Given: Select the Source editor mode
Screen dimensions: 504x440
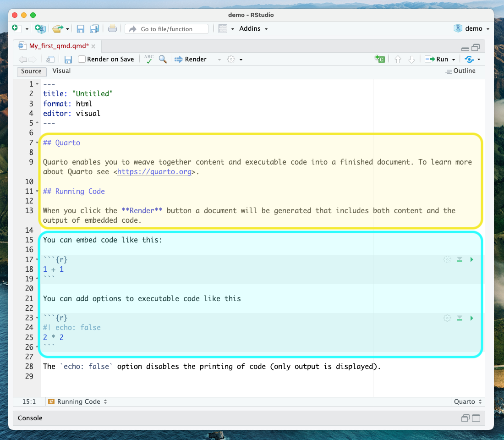Looking at the screenshot, I should 32,71.
